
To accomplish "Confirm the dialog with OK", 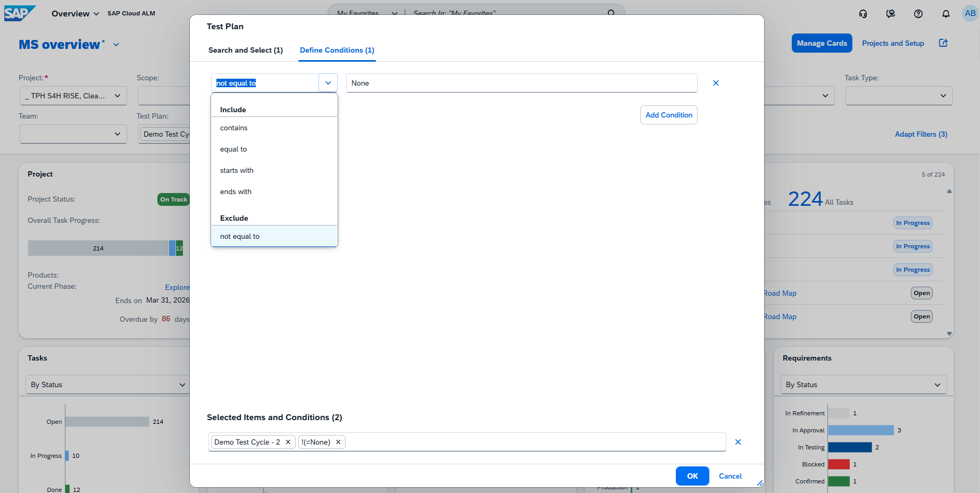I will (x=692, y=476).
